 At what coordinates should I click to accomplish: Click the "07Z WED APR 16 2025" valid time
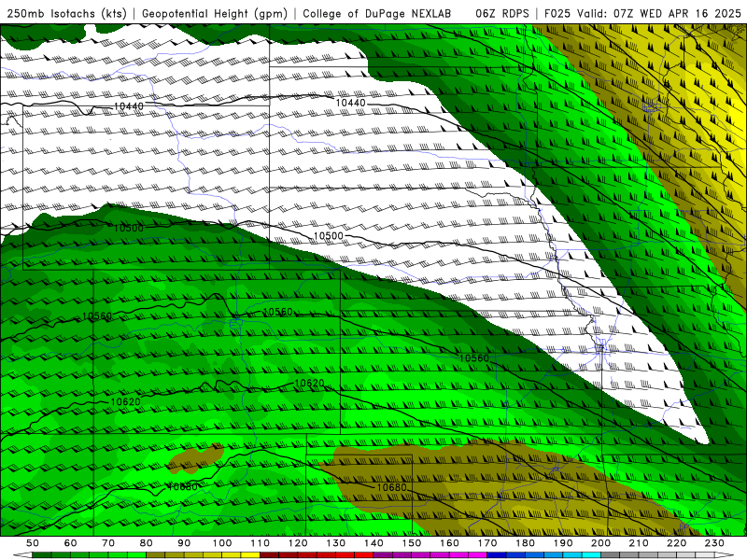(677, 13)
